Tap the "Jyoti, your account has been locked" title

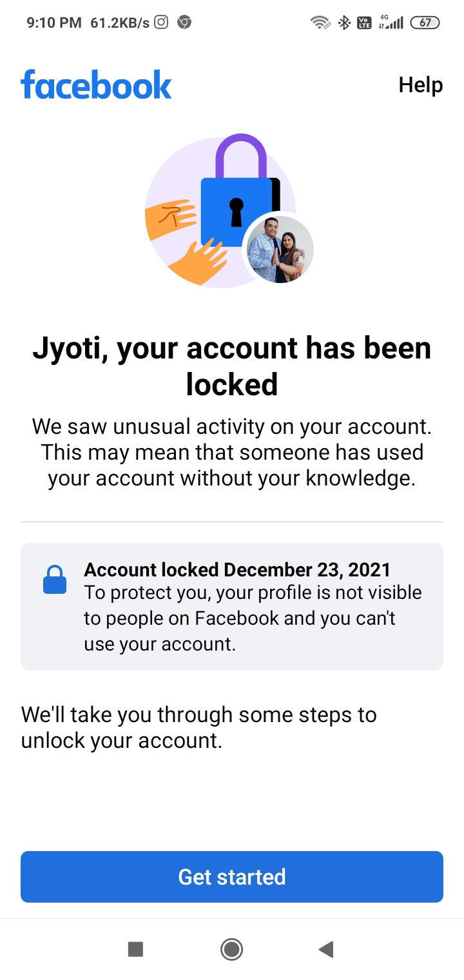coord(232,366)
